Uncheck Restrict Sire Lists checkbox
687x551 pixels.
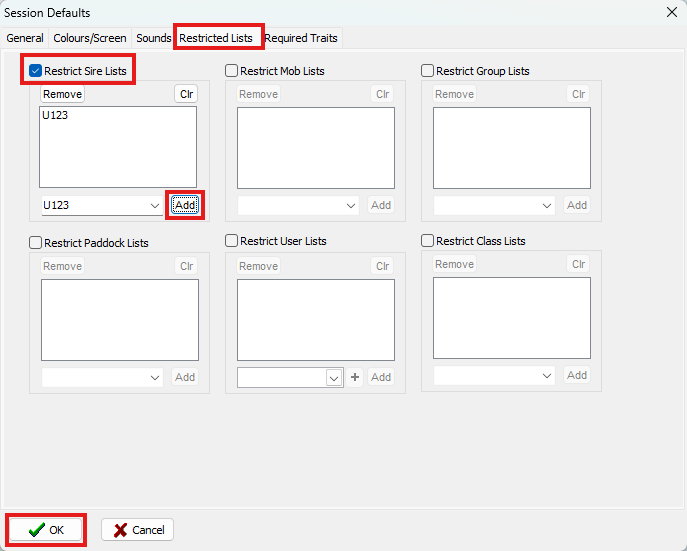click(36, 71)
